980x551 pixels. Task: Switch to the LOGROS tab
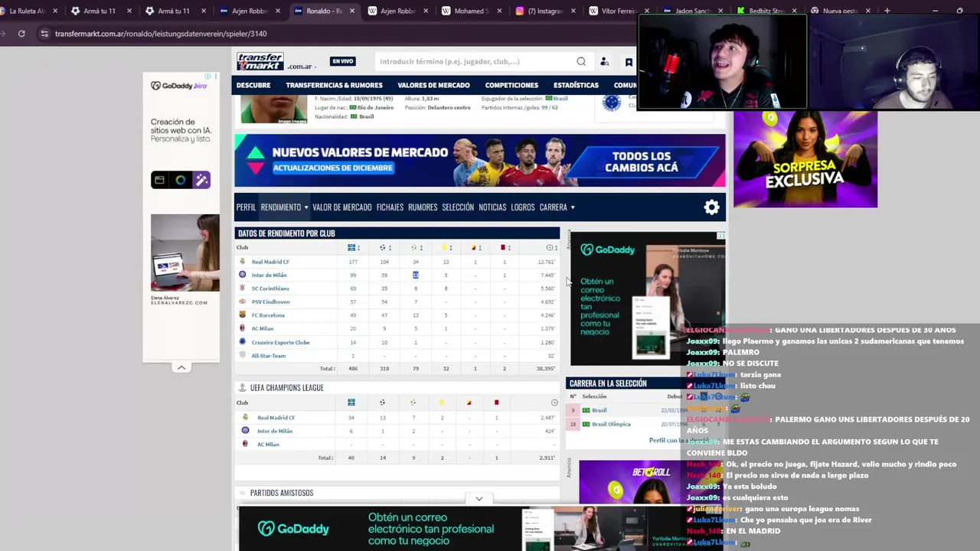[x=523, y=207]
